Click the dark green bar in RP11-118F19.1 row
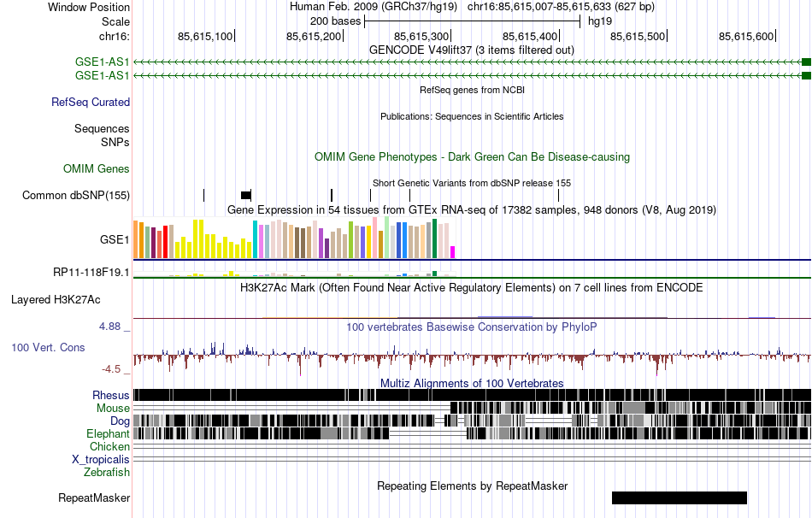 click(x=434, y=274)
